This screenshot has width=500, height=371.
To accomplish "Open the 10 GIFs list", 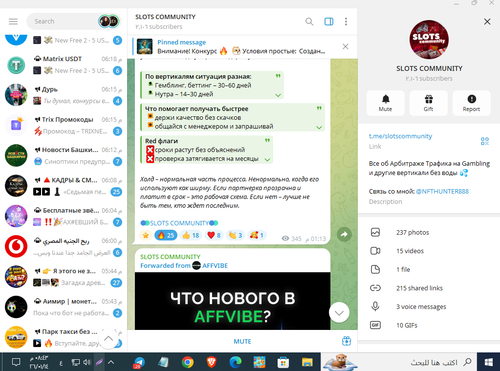I will pyautogui.click(x=429, y=325).
